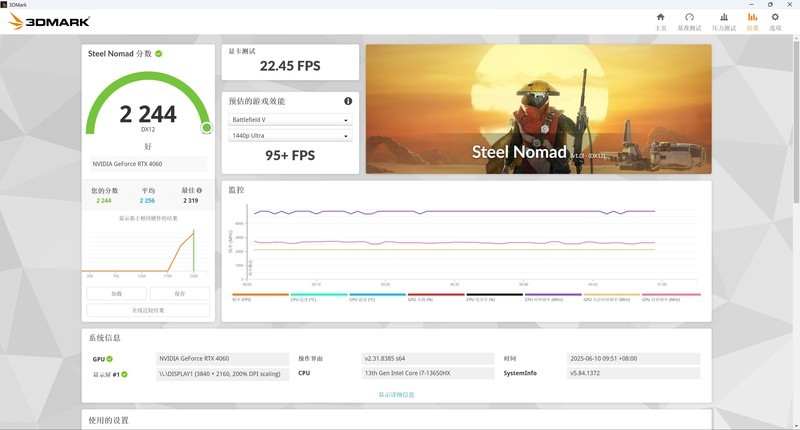
Task: Click the 2 244 score gauge
Action: [148, 105]
